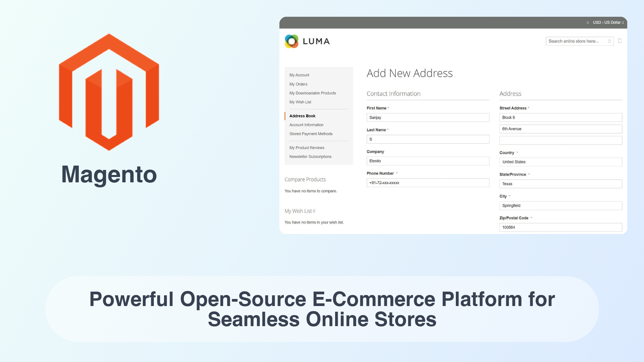Viewport: 644px width, 362px height.
Task: Click the My Account sidebar icon
Action: pos(299,75)
